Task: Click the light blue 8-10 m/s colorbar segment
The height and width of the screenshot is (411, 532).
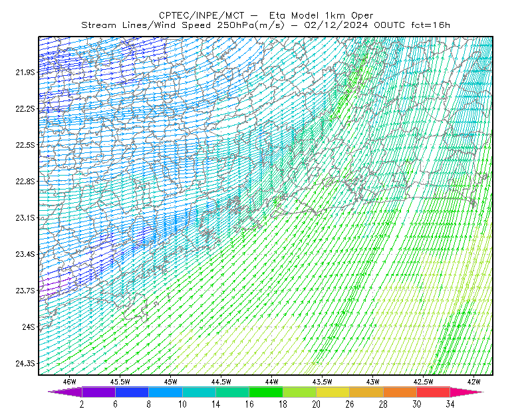Action: pyautogui.click(x=166, y=392)
